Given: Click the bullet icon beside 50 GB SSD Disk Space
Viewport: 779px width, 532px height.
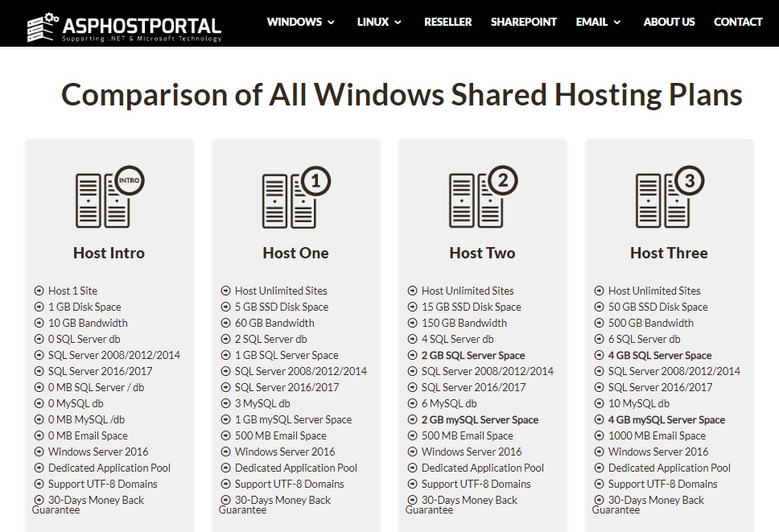Looking at the screenshot, I should pos(600,307).
